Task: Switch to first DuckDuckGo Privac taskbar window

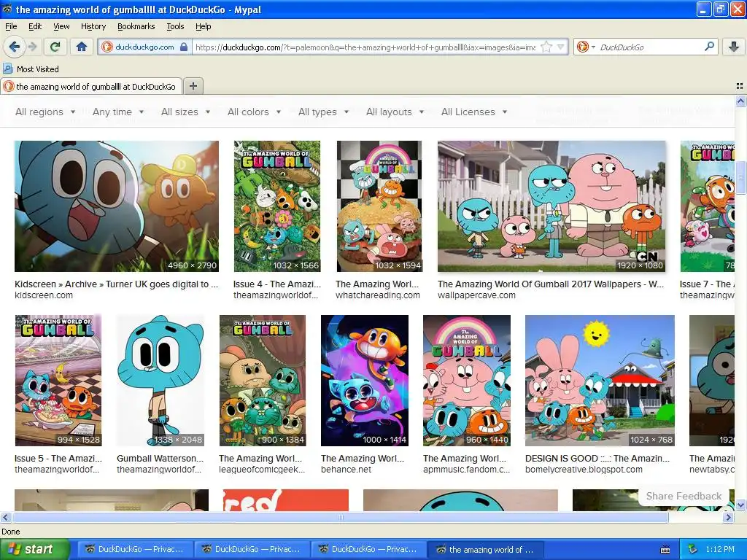Action: pos(134,550)
